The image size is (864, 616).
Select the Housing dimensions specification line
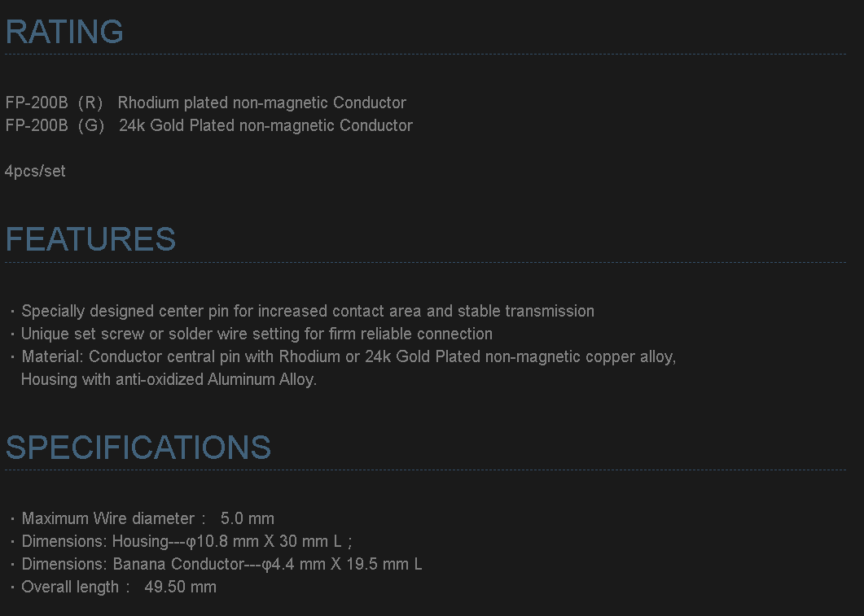[x=186, y=541]
